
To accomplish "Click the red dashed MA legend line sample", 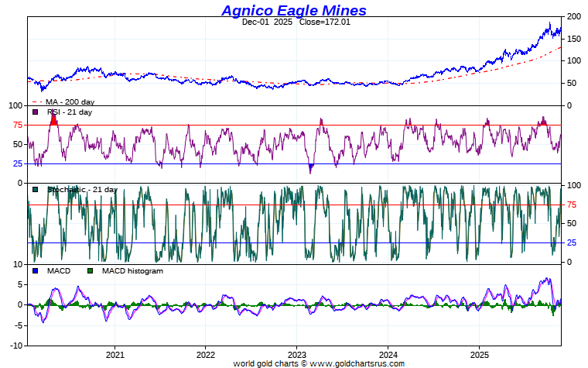I will pos(37,101).
